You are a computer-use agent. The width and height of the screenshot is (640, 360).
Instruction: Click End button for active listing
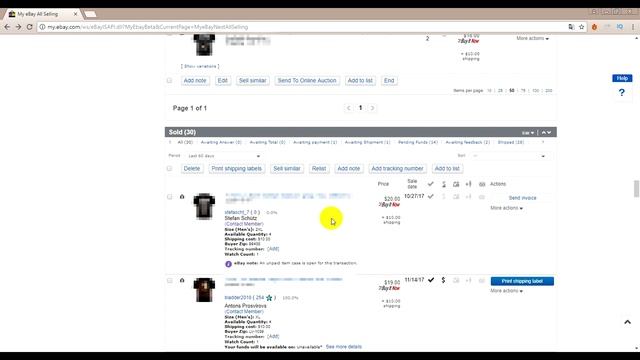pos(389,80)
